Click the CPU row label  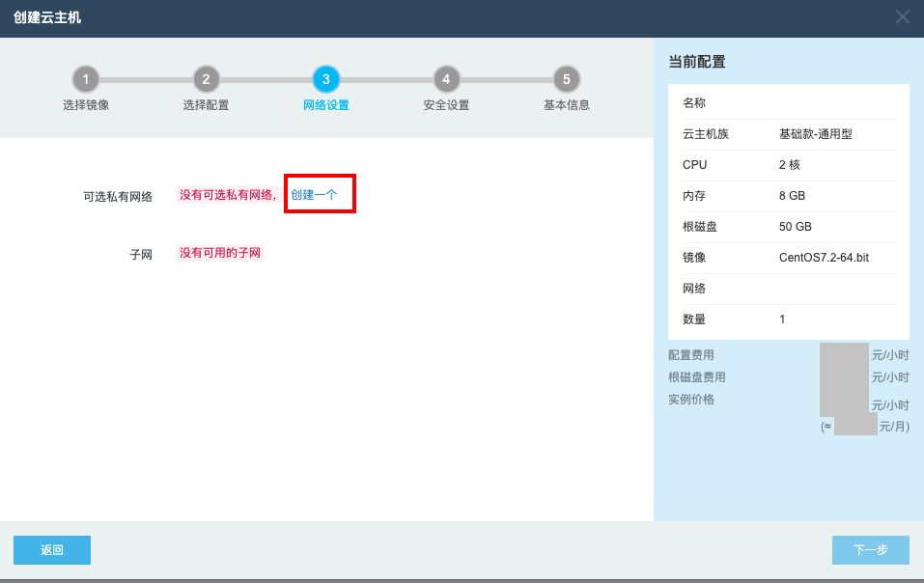695,165
